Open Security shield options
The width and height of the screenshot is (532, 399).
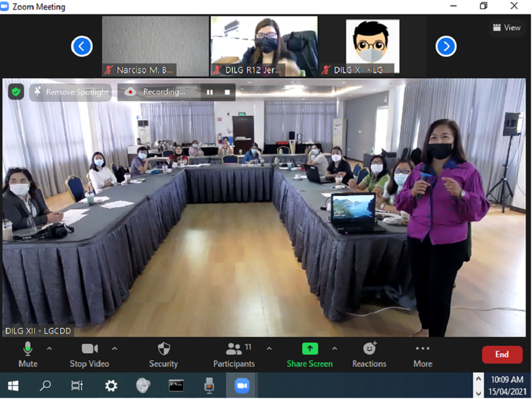(x=163, y=354)
